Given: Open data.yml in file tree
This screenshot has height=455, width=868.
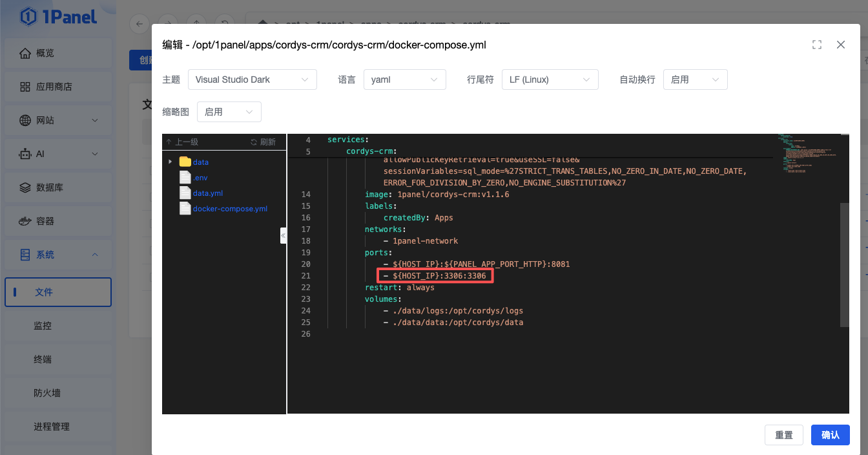Looking at the screenshot, I should (x=208, y=193).
